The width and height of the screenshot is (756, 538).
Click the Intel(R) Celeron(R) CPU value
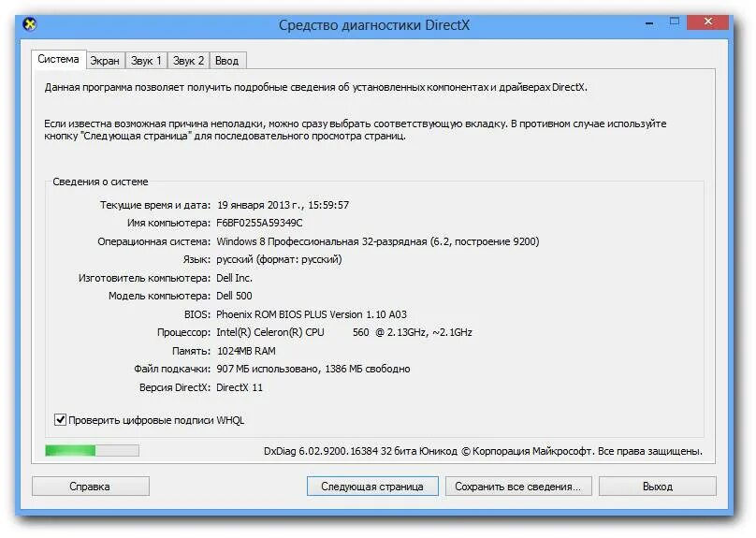tap(344, 332)
